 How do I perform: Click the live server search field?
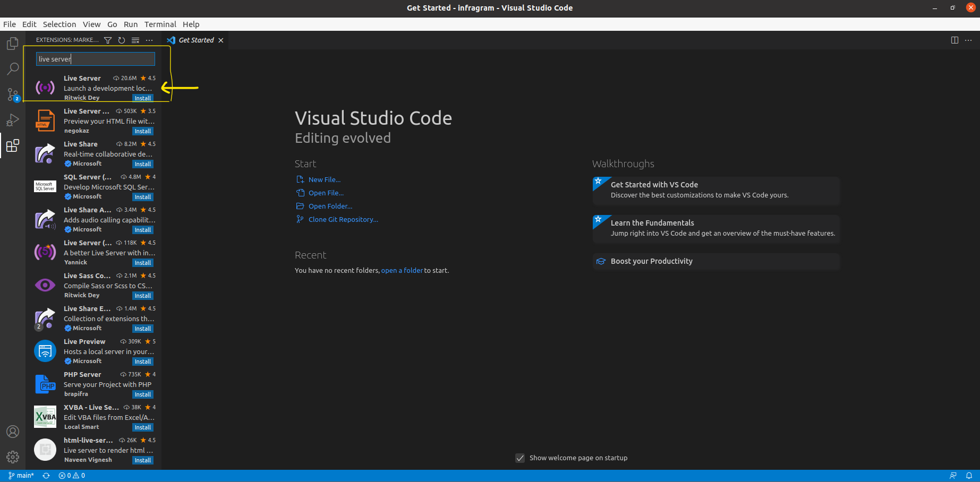(x=96, y=59)
